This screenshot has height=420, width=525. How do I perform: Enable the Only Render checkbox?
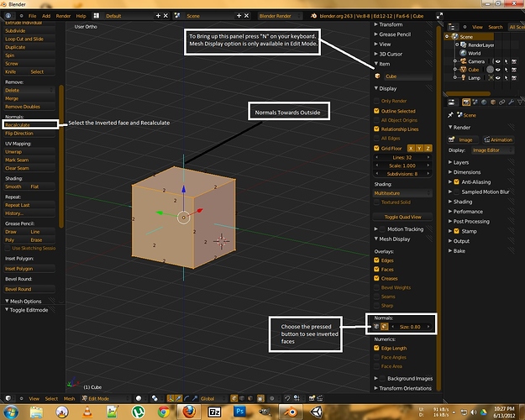pyautogui.click(x=376, y=101)
